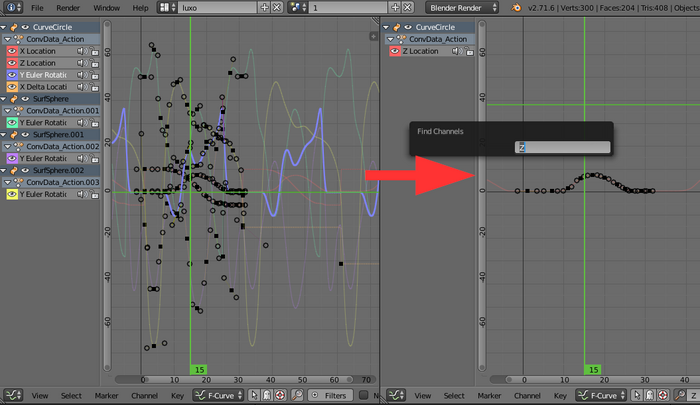The width and height of the screenshot is (700, 405).
Task: Mute the first Y Euler Rotation channel
Action: tap(81, 74)
